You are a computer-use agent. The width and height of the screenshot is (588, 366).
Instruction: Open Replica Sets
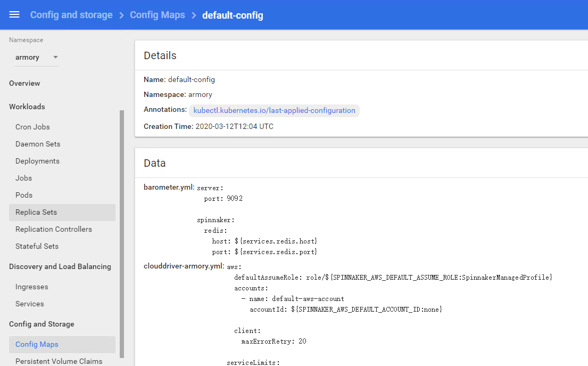[36, 212]
